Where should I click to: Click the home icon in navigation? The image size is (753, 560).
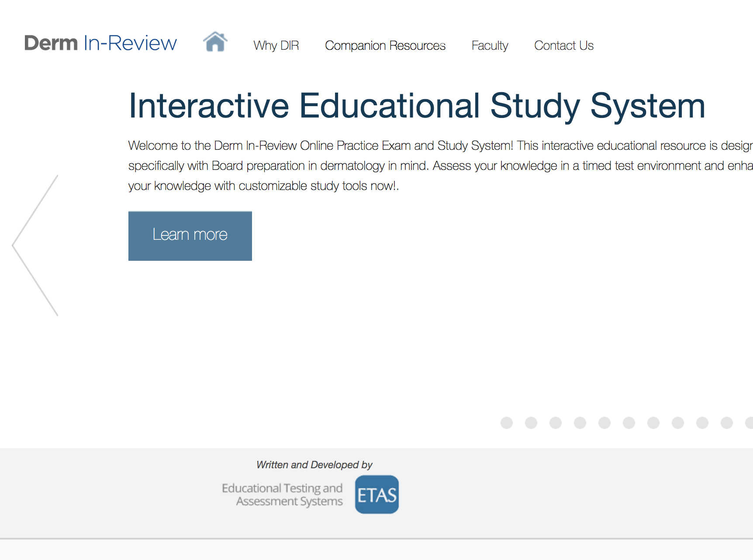(215, 42)
